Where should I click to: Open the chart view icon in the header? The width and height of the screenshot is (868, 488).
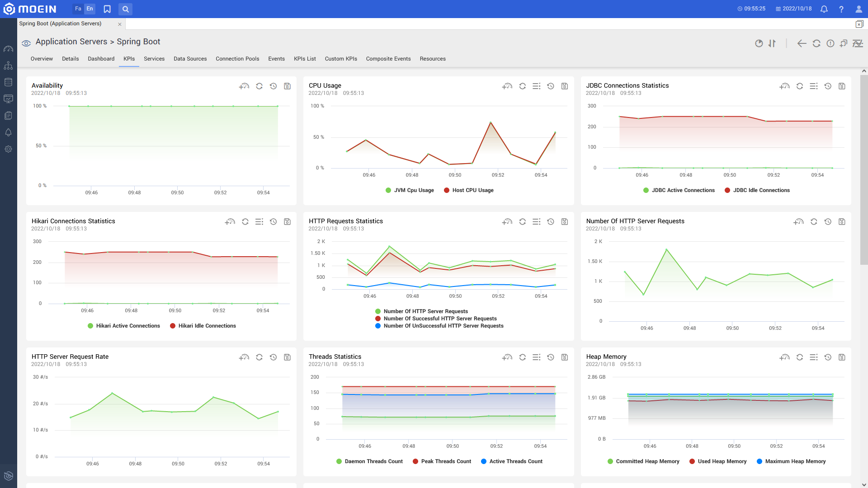858,43
